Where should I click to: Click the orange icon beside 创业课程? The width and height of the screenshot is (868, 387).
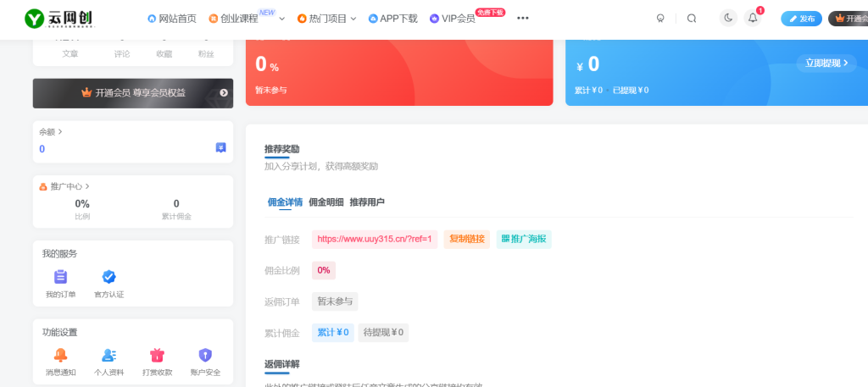click(213, 19)
